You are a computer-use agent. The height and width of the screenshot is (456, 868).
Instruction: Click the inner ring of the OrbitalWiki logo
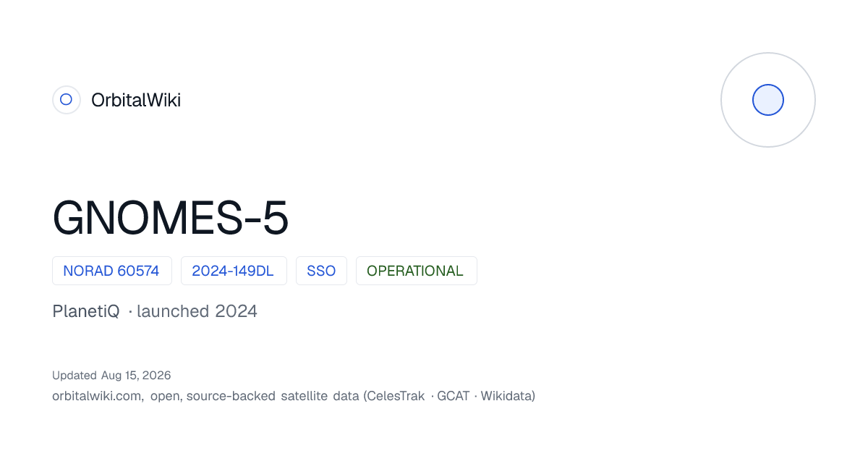click(x=67, y=100)
